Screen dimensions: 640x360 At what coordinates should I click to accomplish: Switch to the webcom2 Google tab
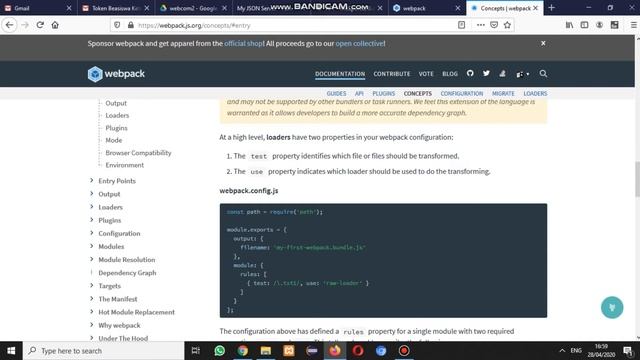[193, 8]
